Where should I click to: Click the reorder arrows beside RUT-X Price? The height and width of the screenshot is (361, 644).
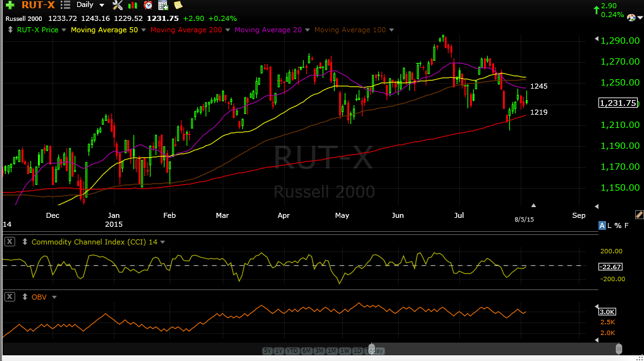(10, 30)
